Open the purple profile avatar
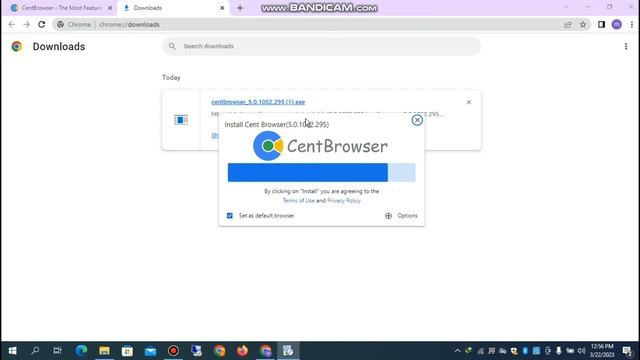 point(617,24)
